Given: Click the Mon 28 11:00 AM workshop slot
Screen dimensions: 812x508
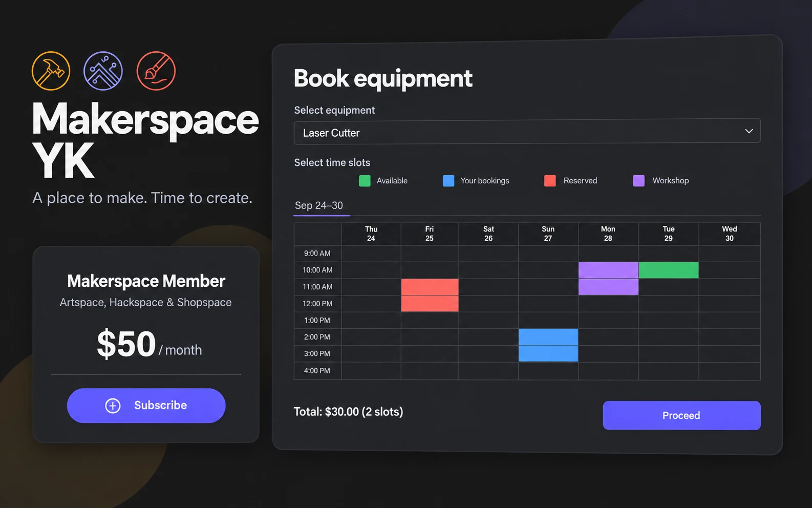Looking at the screenshot, I should [x=608, y=287].
